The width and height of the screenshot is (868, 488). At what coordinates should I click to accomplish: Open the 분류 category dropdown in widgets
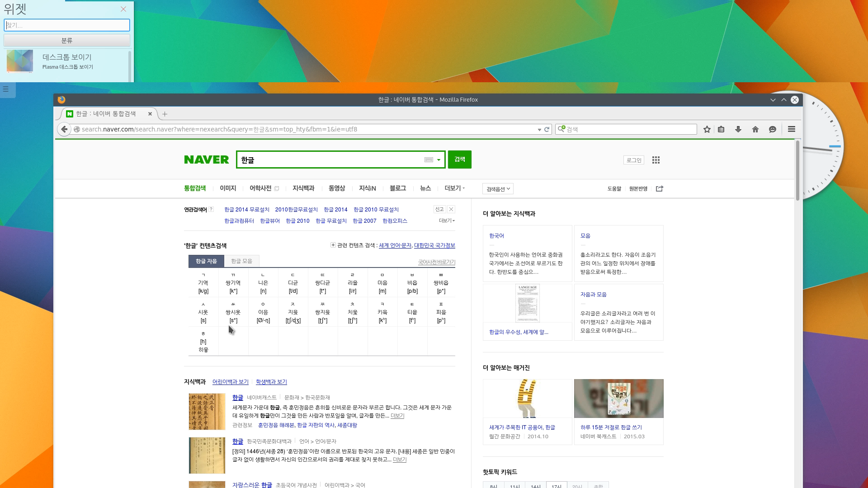click(x=67, y=40)
